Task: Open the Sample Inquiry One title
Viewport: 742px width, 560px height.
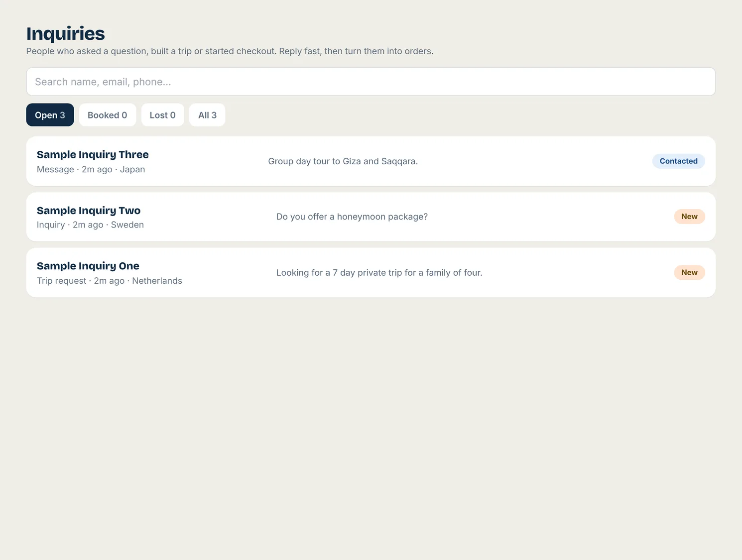Action: (x=88, y=266)
